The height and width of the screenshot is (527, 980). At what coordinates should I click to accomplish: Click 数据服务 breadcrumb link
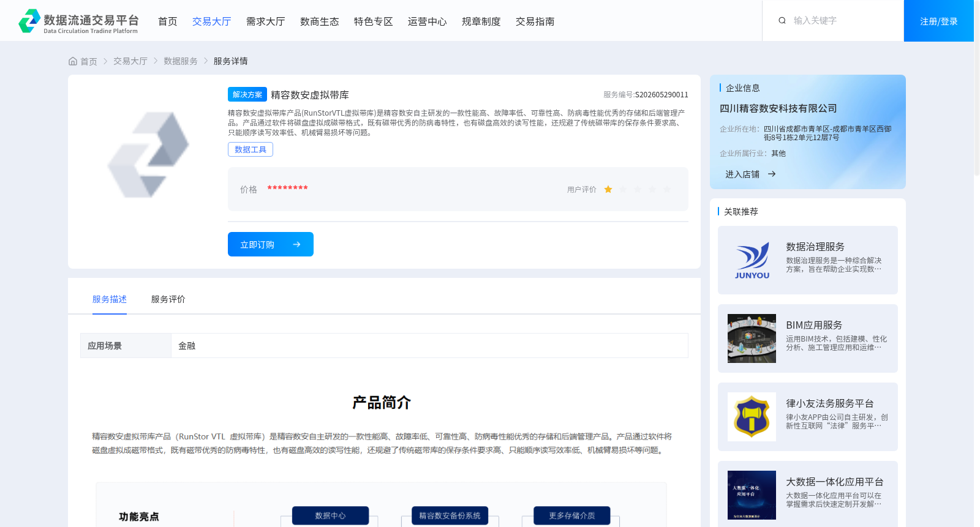pos(181,61)
